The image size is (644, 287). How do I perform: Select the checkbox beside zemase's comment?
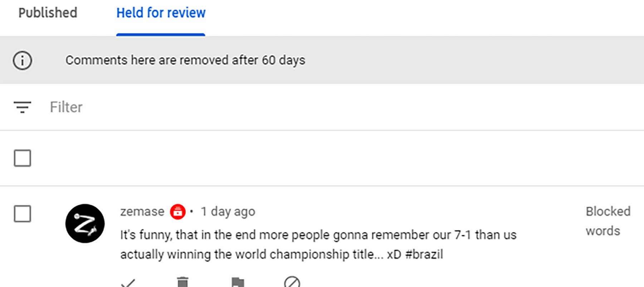click(x=23, y=213)
